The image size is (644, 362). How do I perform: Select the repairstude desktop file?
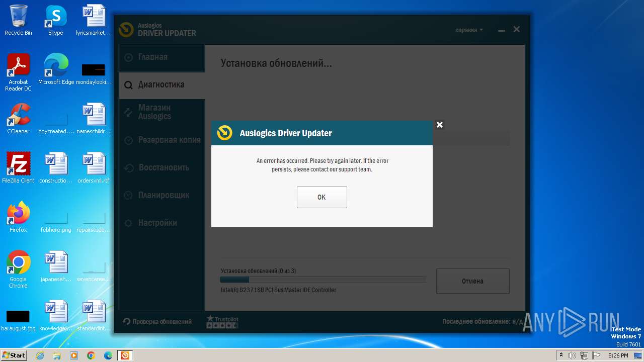(94, 222)
